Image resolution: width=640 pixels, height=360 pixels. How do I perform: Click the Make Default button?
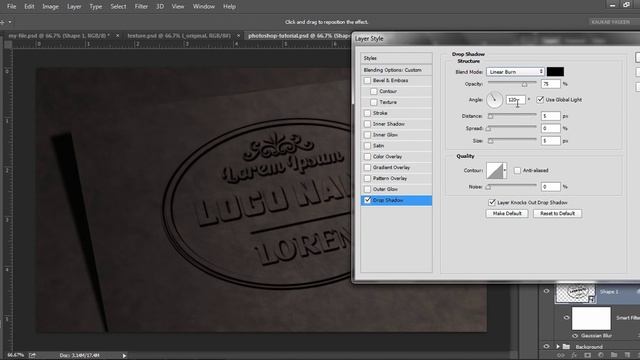[x=507, y=213]
